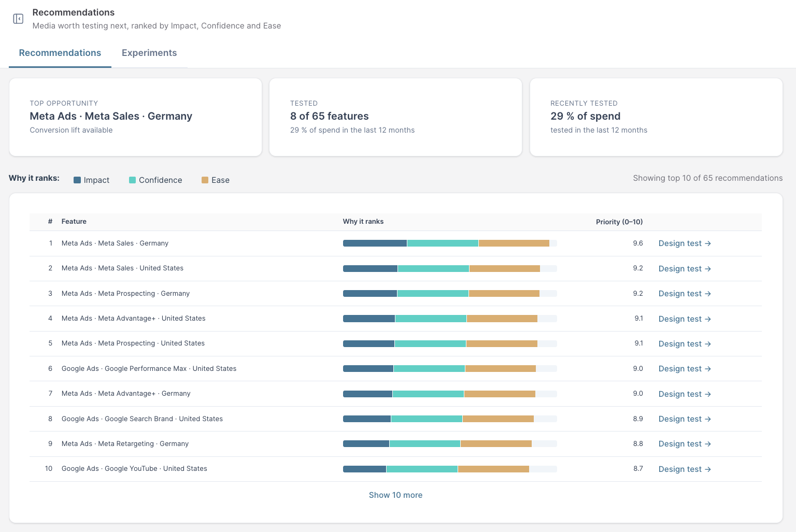
Task: Switch to the Experiments tab
Action: click(x=149, y=53)
